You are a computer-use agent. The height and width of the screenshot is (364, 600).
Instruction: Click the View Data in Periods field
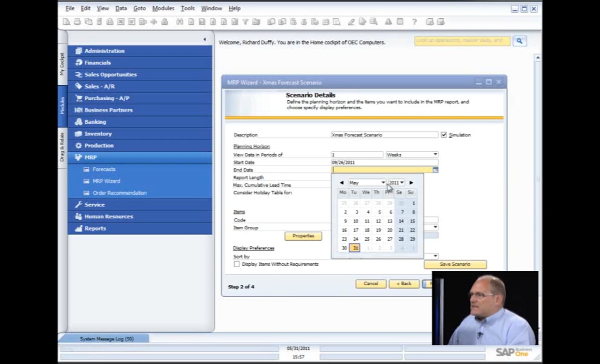click(357, 155)
